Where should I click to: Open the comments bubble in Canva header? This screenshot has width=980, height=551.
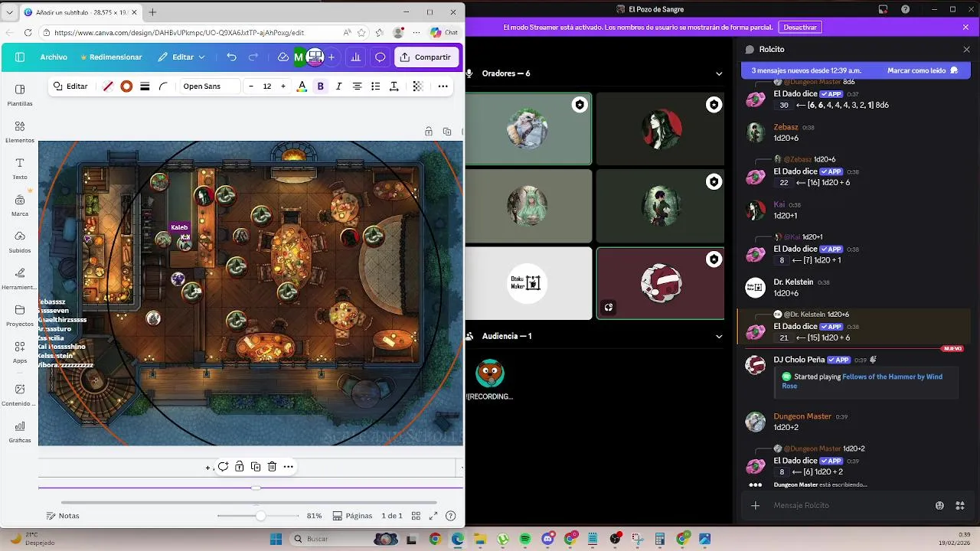380,57
